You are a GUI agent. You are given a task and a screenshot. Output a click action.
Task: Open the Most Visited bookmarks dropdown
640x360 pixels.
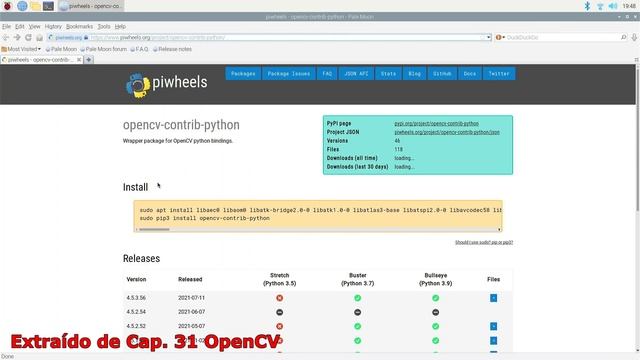(21, 49)
